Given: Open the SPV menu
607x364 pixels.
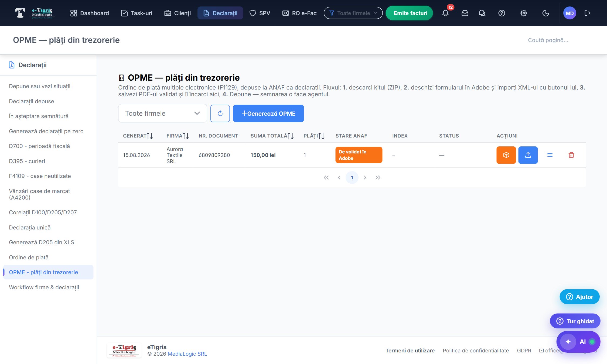Looking at the screenshot, I should [x=260, y=13].
